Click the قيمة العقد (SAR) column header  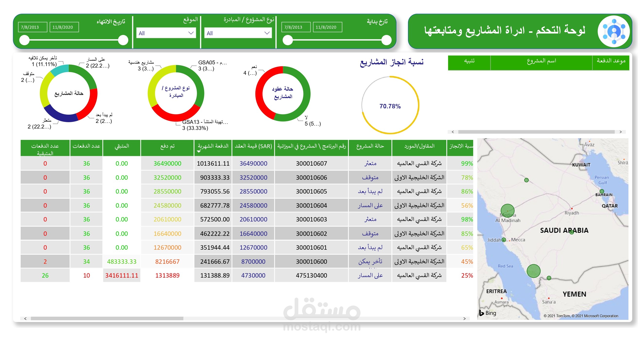tap(253, 146)
